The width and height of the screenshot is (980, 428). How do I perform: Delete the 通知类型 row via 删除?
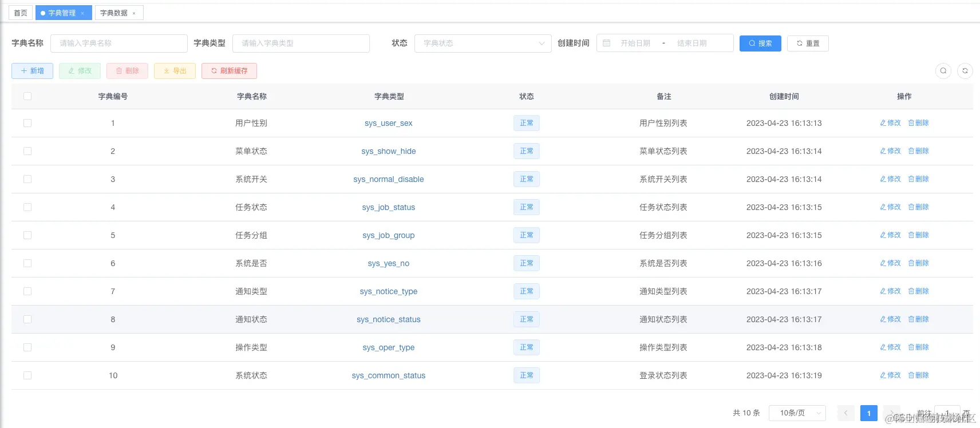(x=919, y=291)
